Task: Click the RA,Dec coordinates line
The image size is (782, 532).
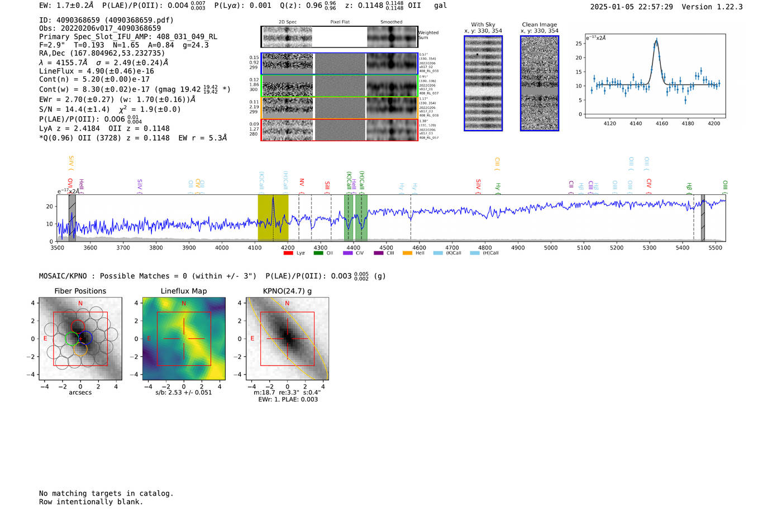Action: (102, 54)
